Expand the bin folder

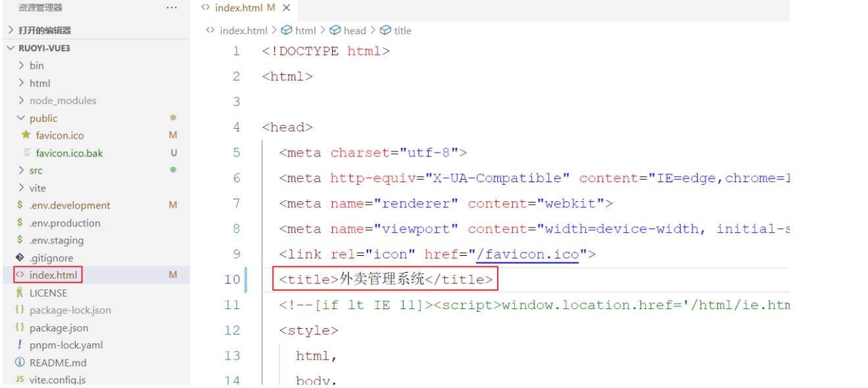[22, 65]
